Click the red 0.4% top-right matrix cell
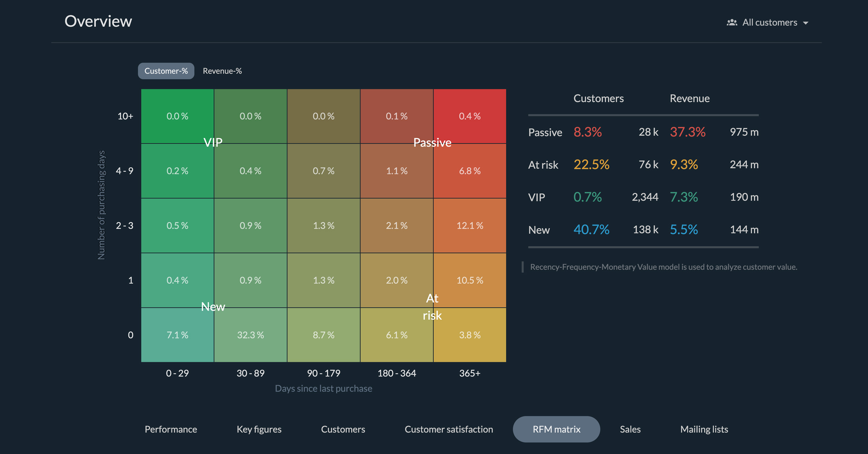The width and height of the screenshot is (868, 454). (x=470, y=116)
